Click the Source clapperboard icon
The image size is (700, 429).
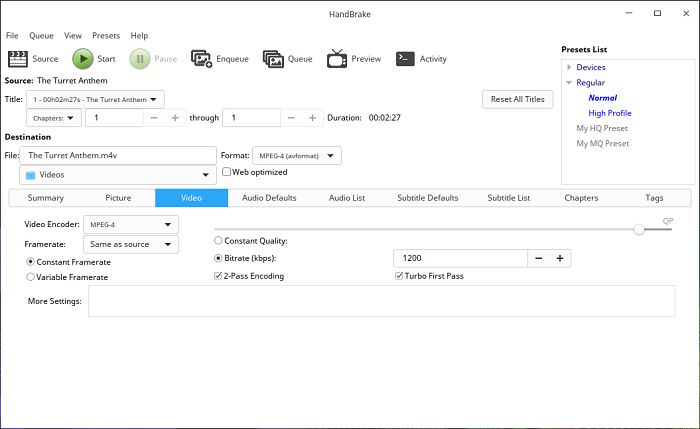click(17, 59)
